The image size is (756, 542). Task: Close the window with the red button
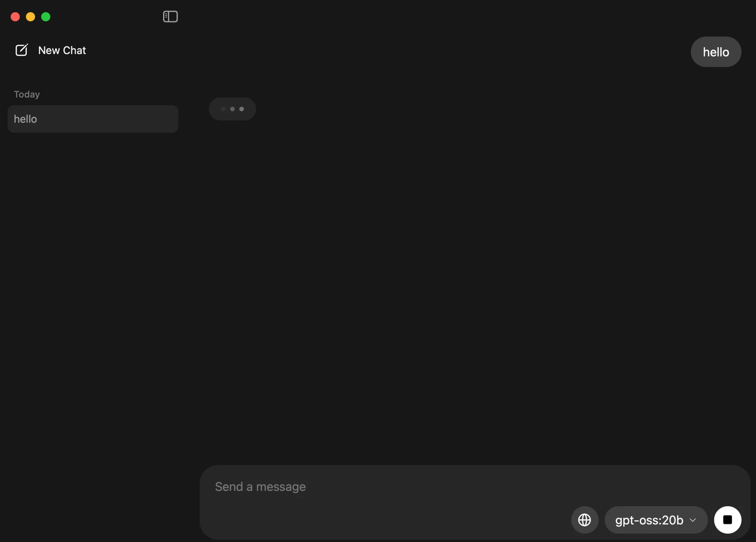tap(15, 17)
